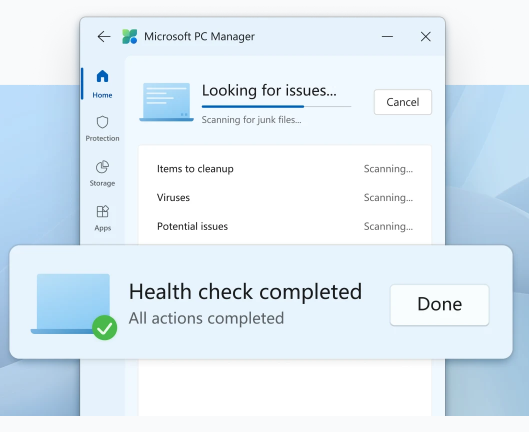Click Scanning for junk files status text
The width and height of the screenshot is (529, 432).
point(251,120)
